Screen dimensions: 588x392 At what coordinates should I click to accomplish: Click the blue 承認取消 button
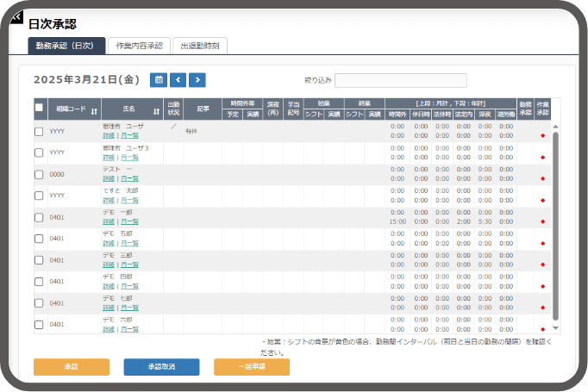[x=161, y=367]
